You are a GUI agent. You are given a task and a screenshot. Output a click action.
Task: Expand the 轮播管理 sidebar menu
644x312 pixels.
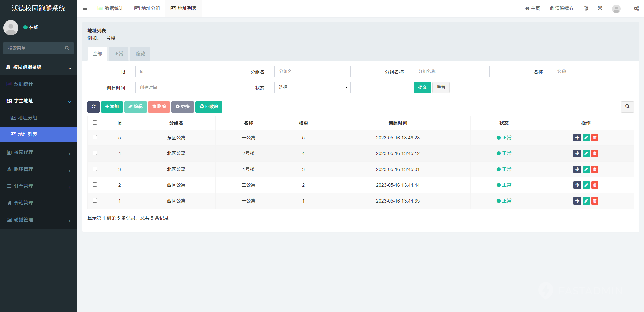(x=39, y=220)
